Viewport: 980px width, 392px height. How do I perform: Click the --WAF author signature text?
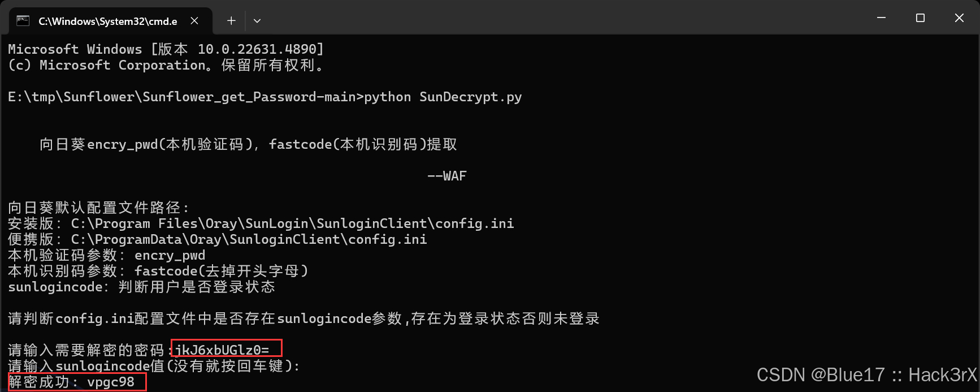pos(447,175)
